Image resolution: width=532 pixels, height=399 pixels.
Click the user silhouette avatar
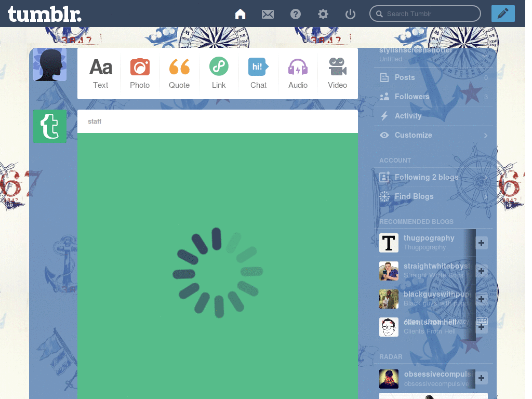pos(50,64)
